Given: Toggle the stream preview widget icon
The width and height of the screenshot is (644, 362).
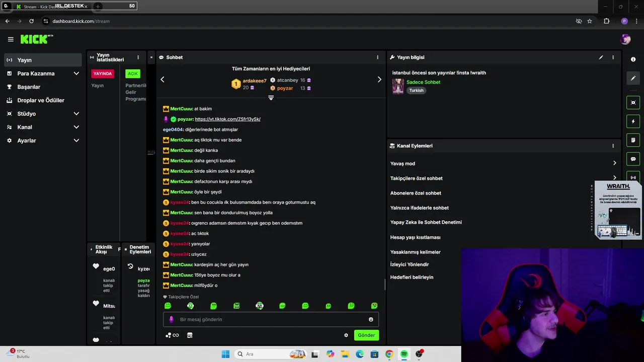Looking at the screenshot, I should point(633,103).
